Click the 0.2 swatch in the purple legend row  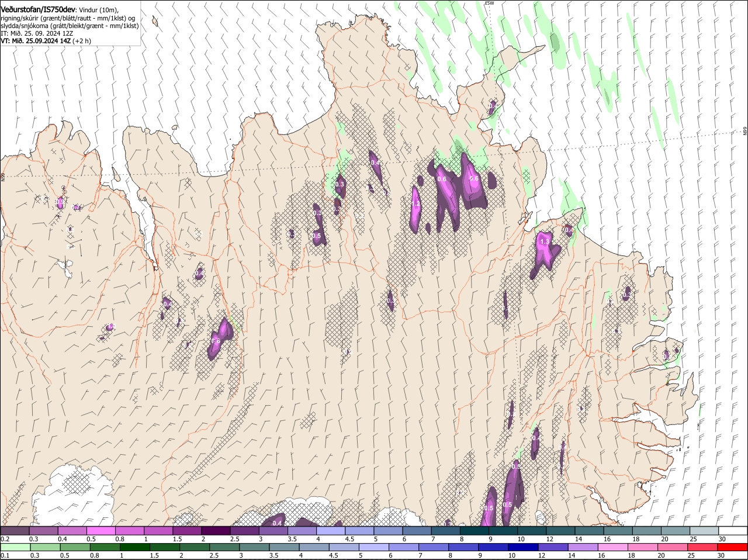[x=15, y=531]
